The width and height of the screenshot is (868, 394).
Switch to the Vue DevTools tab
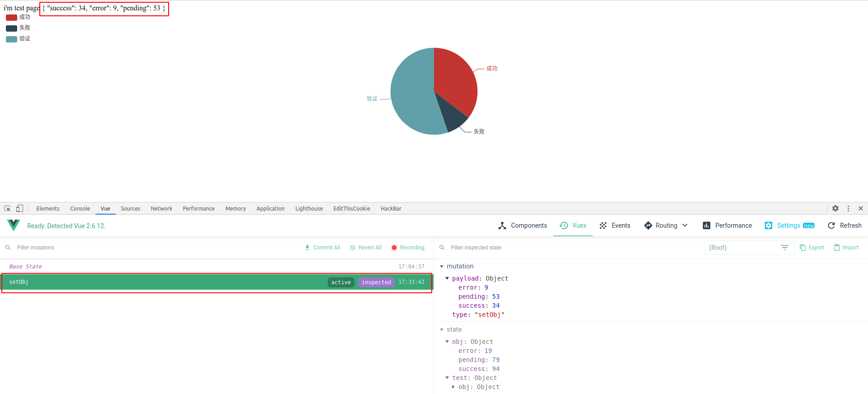(x=105, y=208)
